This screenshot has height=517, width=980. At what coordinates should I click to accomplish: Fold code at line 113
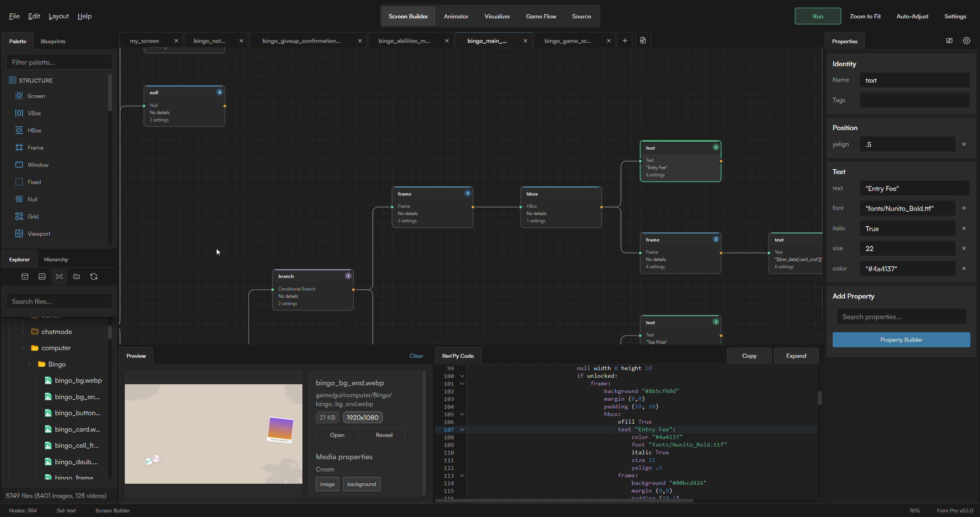point(462,475)
